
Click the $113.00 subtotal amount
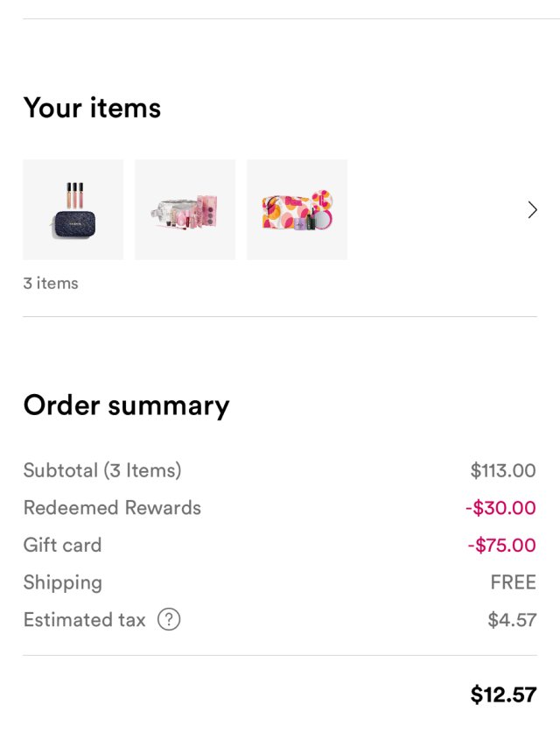click(502, 470)
